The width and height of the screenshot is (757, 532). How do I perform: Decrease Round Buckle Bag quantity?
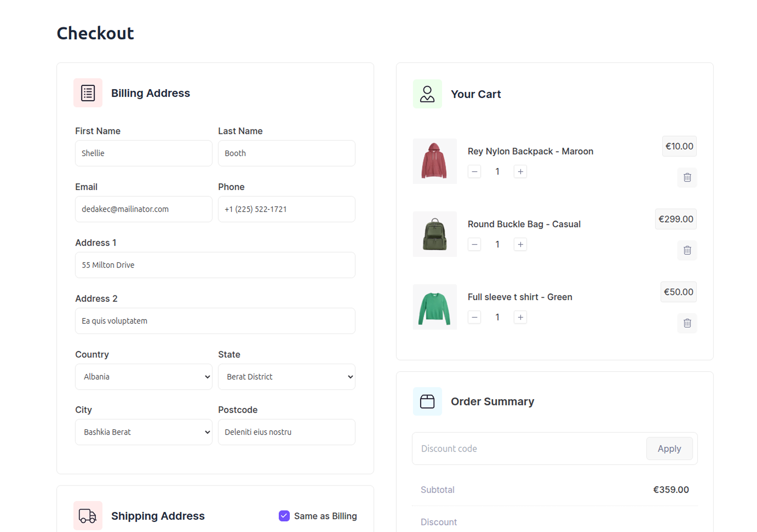[474, 244]
